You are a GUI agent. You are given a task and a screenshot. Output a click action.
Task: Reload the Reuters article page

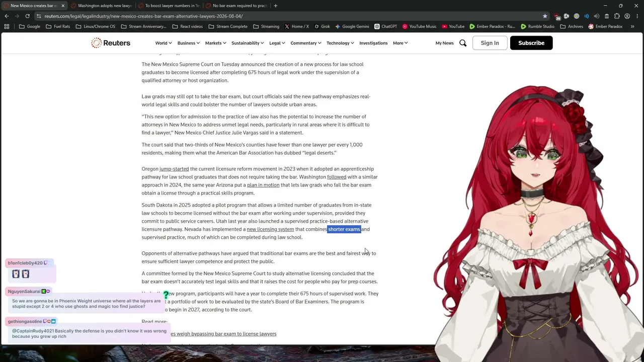point(28,16)
